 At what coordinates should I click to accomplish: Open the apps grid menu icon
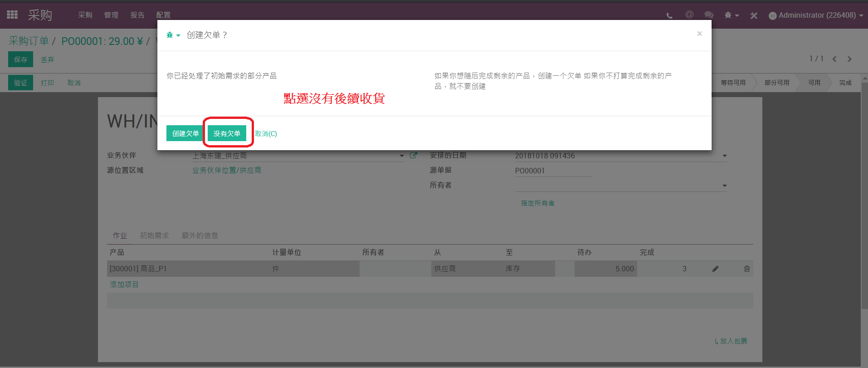pos(12,15)
